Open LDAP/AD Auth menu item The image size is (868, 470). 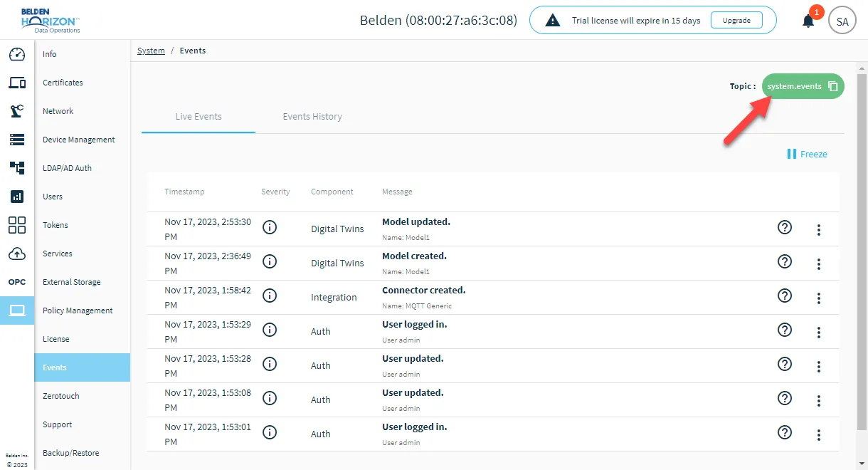coord(83,168)
